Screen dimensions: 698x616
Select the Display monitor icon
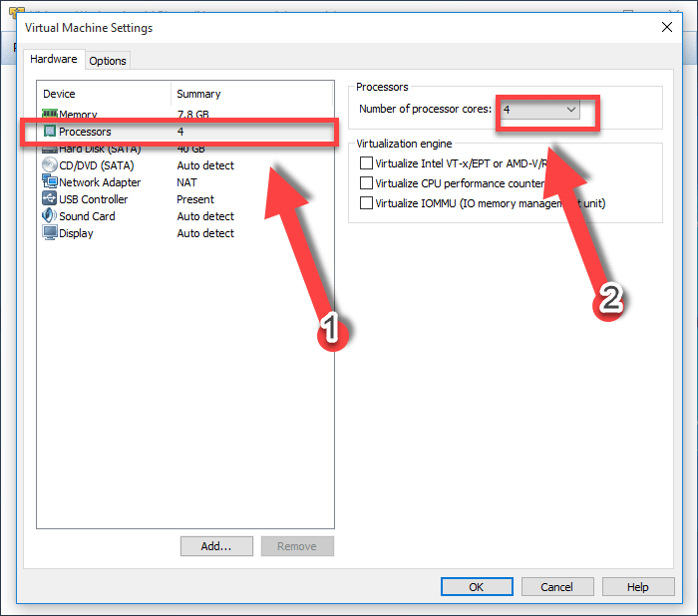point(50,233)
